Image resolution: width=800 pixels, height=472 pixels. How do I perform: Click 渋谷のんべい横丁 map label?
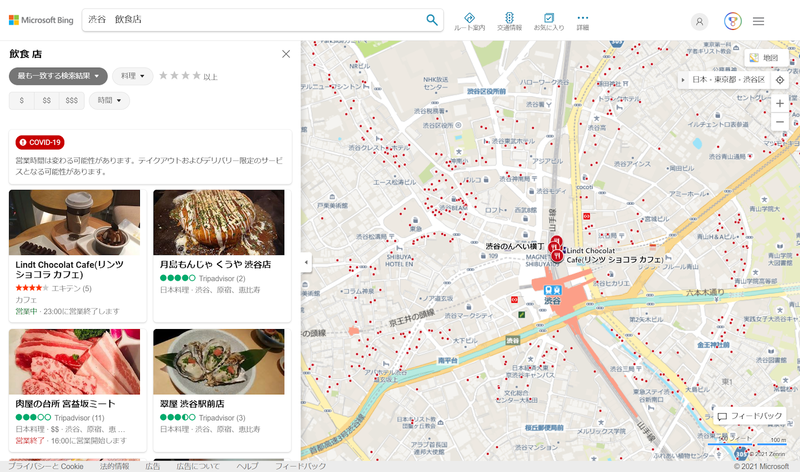(x=514, y=246)
